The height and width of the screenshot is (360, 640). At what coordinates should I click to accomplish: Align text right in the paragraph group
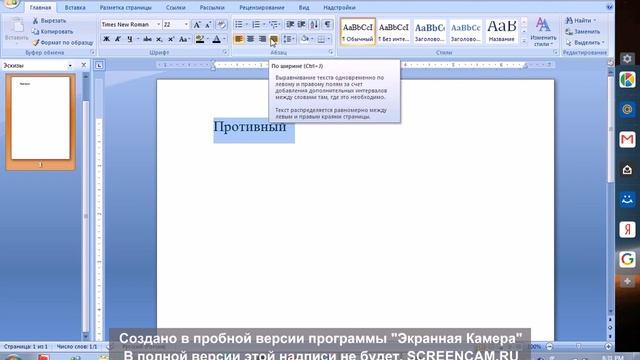coord(262,39)
